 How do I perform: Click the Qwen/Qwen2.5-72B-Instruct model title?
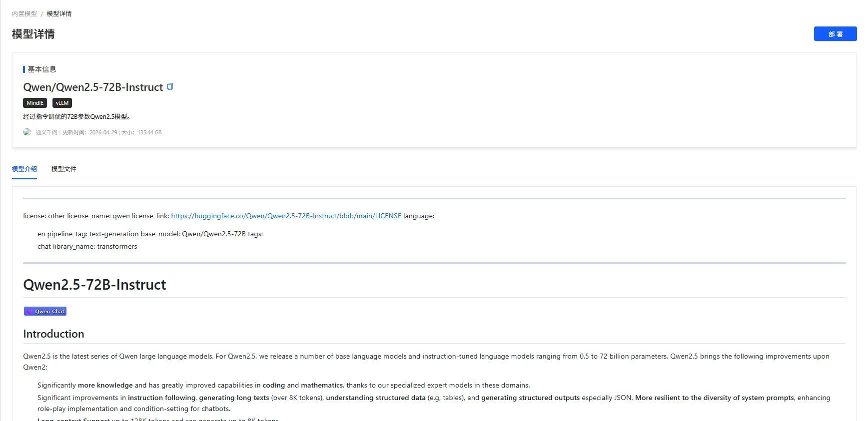(93, 87)
